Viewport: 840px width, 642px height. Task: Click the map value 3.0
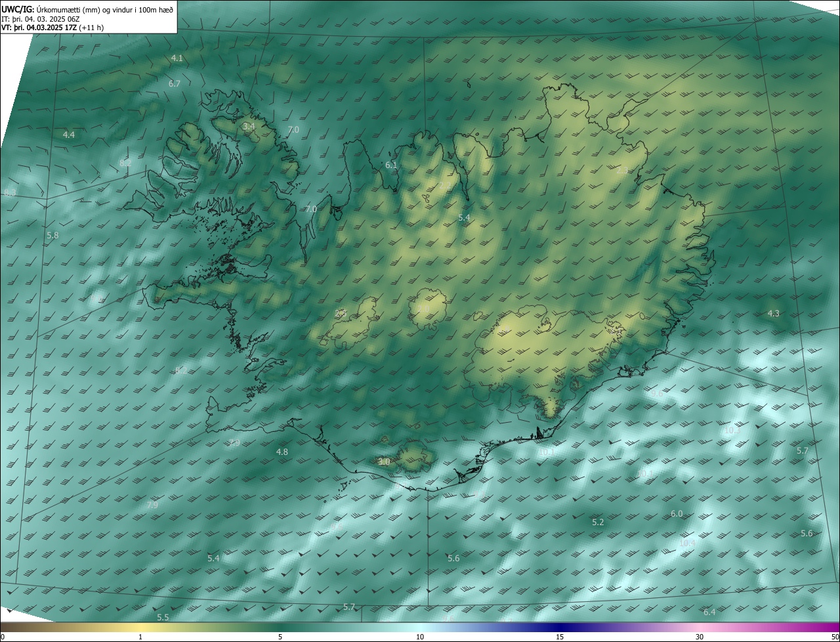[384, 462]
